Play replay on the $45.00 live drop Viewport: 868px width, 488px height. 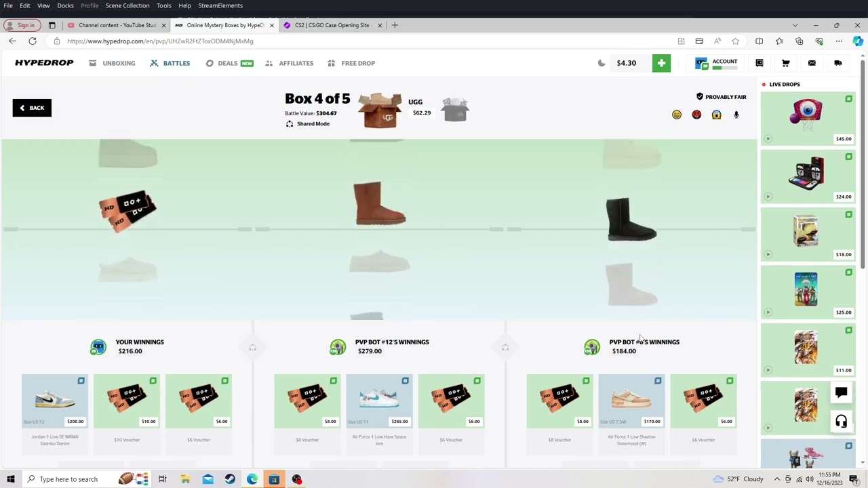coord(768,139)
